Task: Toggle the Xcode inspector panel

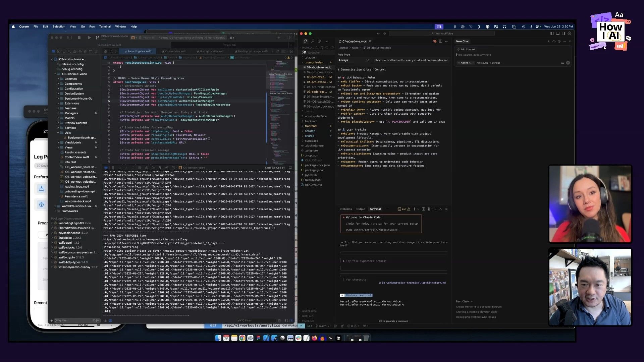Action: 289,38
